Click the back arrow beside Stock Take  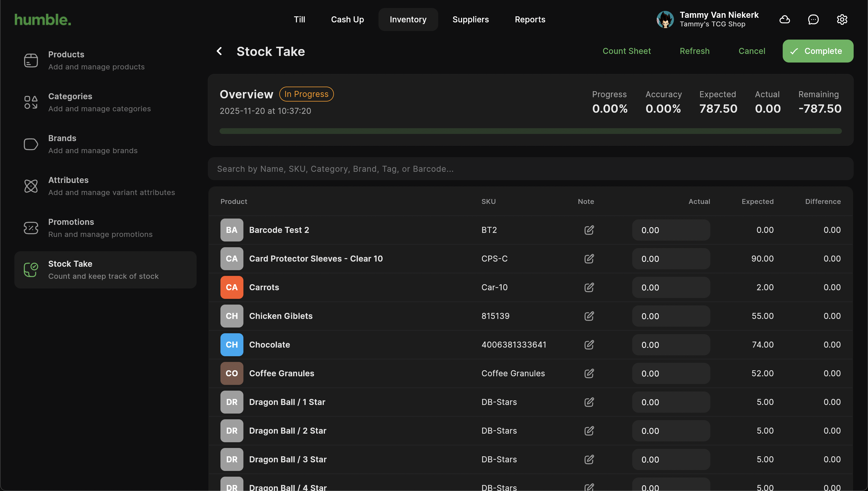tap(219, 51)
